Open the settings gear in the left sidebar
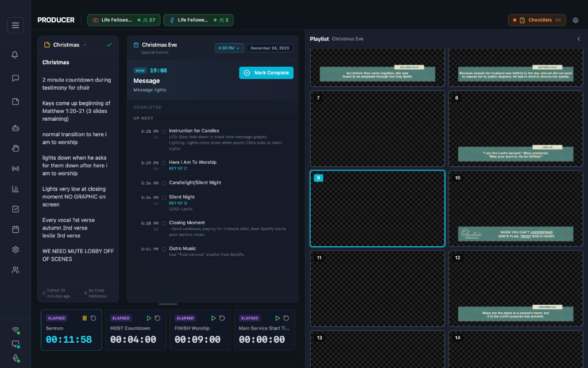Viewport: 588px width, 368px height. click(x=16, y=250)
